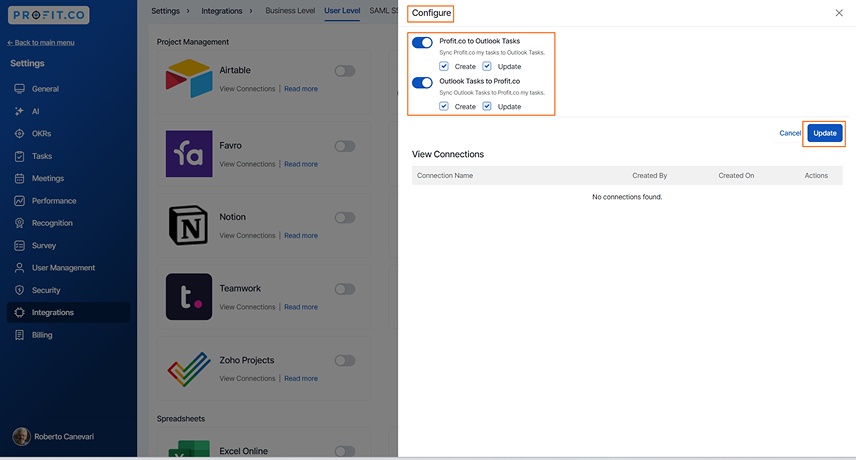
Task: Click the Connection Name column header
Action: point(445,176)
